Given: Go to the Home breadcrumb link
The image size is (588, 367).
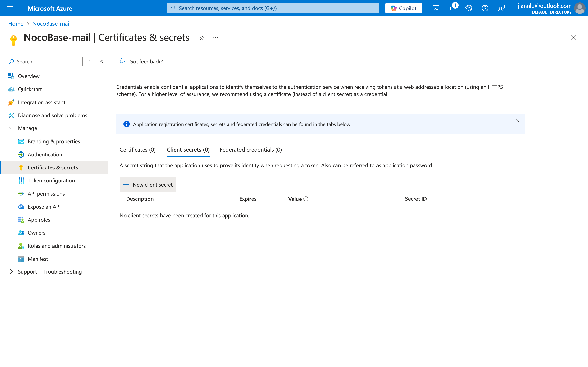Looking at the screenshot, I should [x=16, y=24].
